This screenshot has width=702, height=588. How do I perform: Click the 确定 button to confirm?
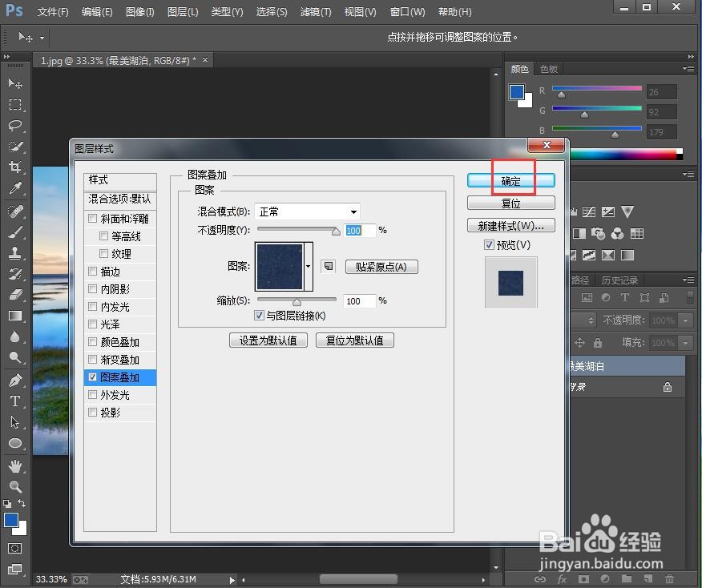(510, 179)
